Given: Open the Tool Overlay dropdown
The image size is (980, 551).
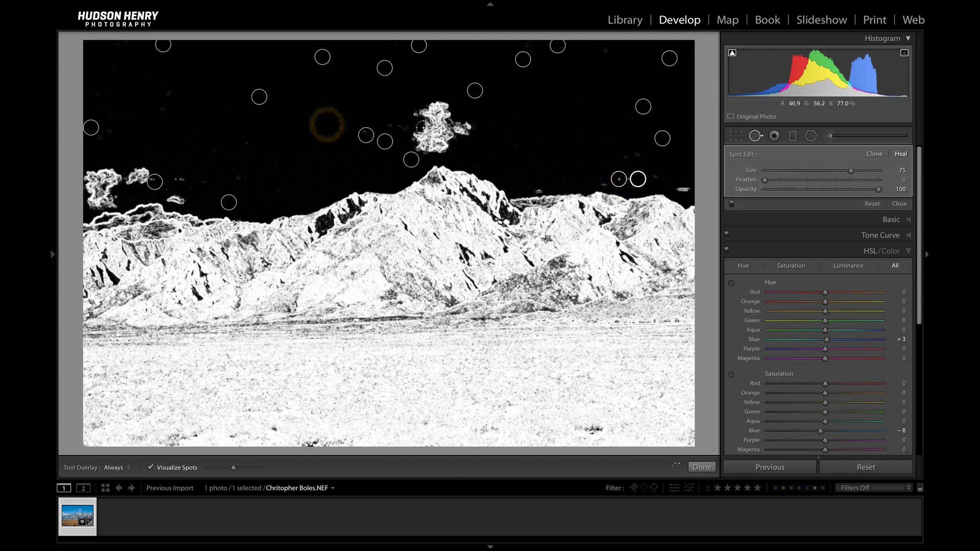Looking at the screenshot, I should point(117,468).
